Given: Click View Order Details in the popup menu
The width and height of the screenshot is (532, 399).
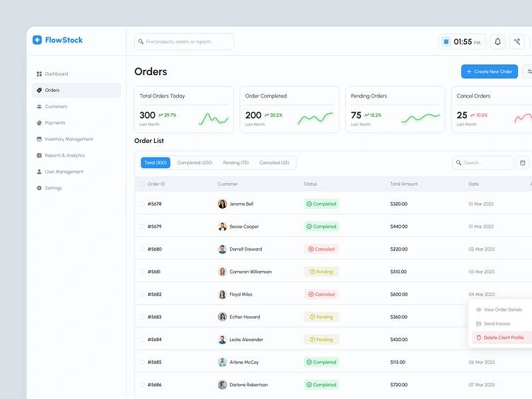Looking at the screenshot, I should pos(502,310).
